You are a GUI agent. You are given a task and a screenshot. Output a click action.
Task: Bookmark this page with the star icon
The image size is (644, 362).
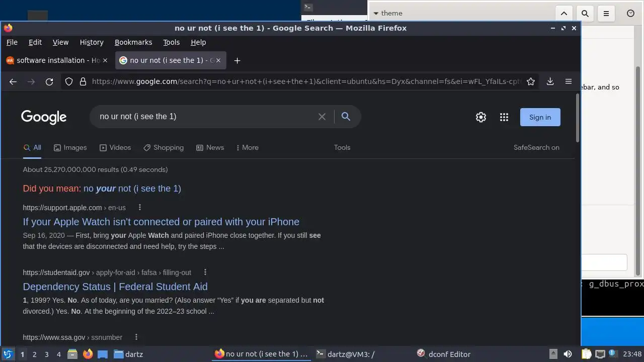(530, 81)
